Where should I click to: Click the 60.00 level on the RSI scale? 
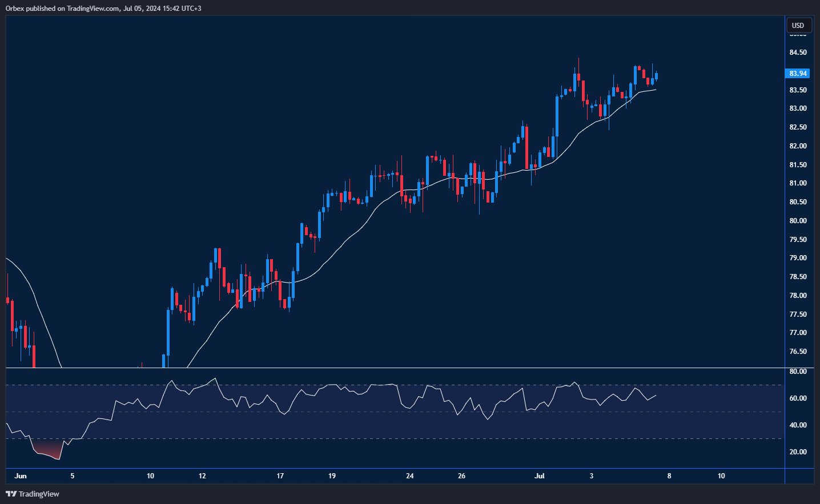(x=798, y=398)
